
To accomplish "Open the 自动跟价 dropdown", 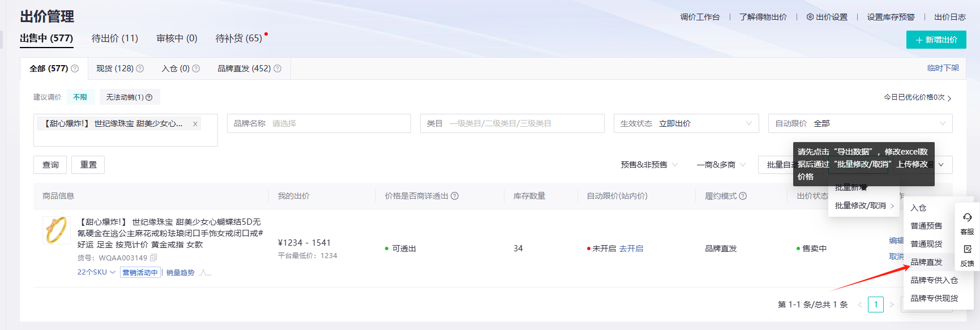I will coord(859,123).
